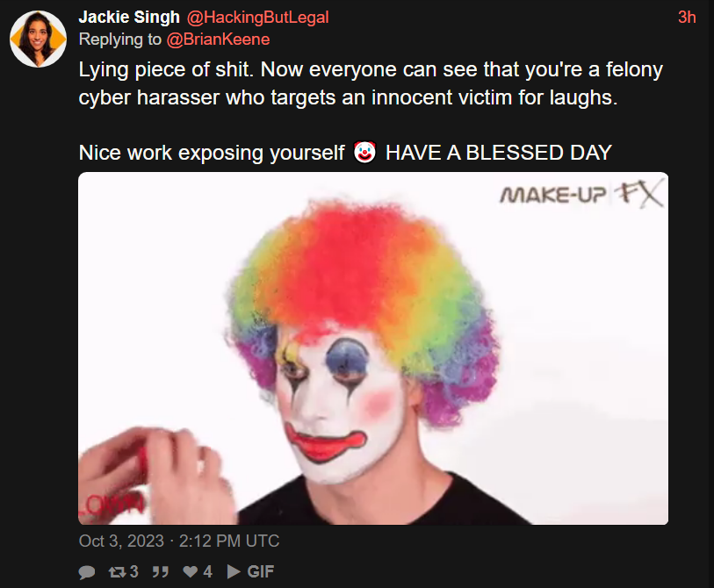Open the @HackingButLegal handle link
Screen dimensions: 714x588
coord(257,17)
